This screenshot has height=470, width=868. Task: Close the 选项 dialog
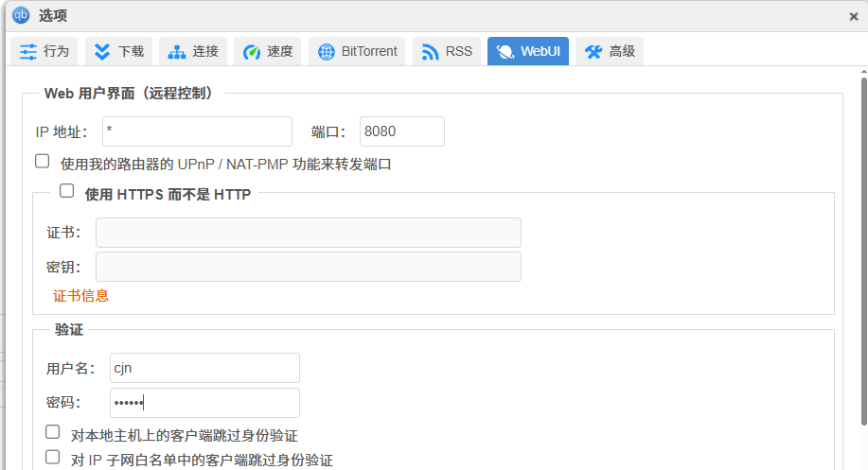tap(854, 17)
